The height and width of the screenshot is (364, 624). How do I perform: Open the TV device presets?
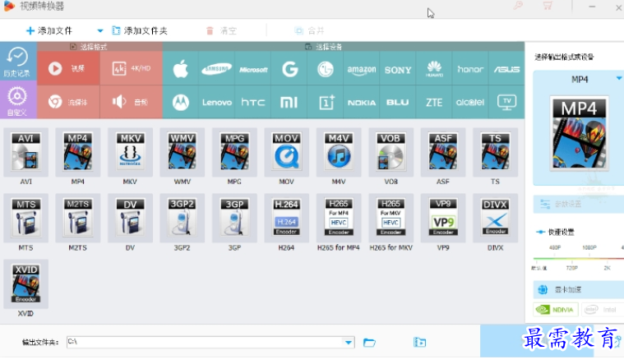(x=506, y=102)
